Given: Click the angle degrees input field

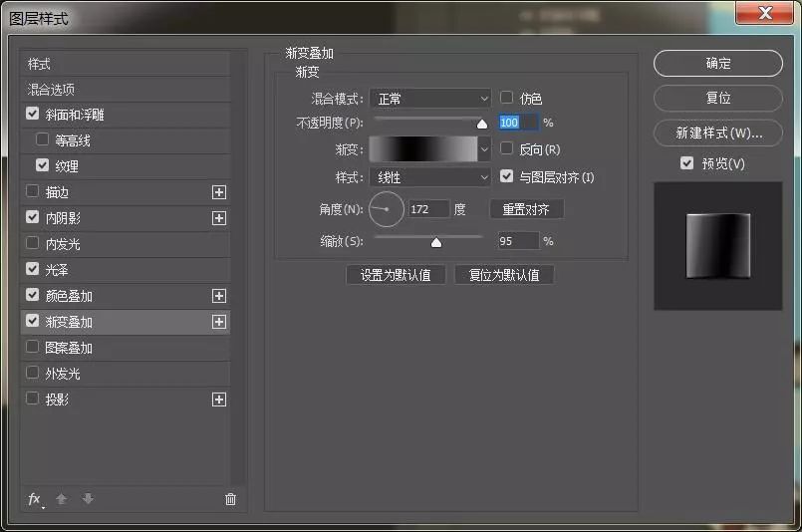Looking at the screenshot, I should tap(428, 209).
